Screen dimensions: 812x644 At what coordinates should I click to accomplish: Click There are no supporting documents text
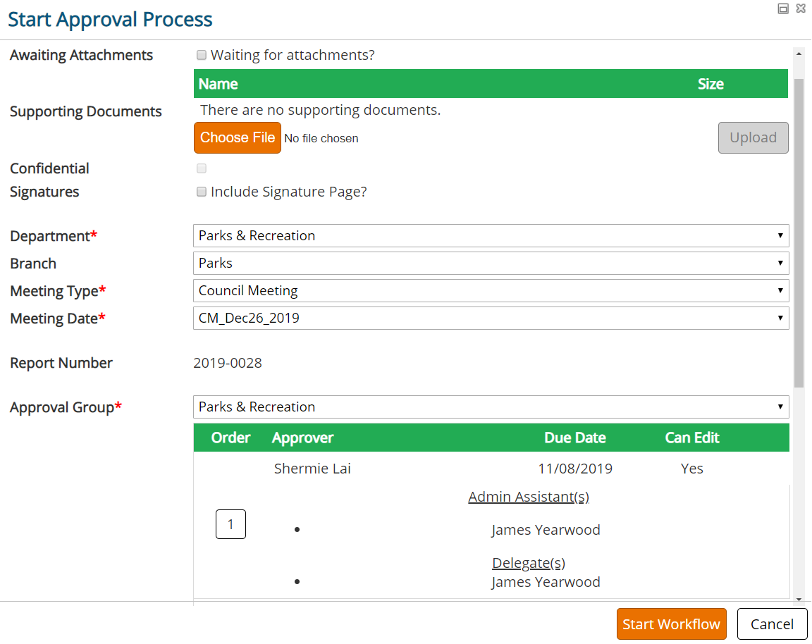[x=320, y=110]
